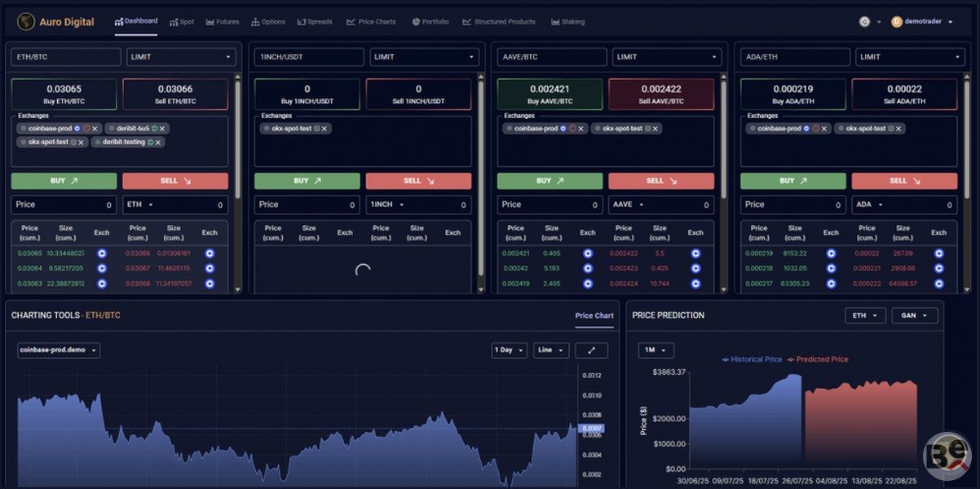Screen dimensions: 980x489
Task: Toggle blue coinbase-prod icon in ETH/BTC exchanges
Action: (77, 129)
